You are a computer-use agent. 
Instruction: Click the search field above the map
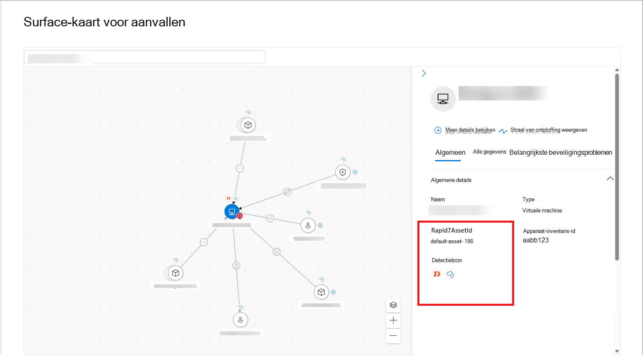[145, 57]
